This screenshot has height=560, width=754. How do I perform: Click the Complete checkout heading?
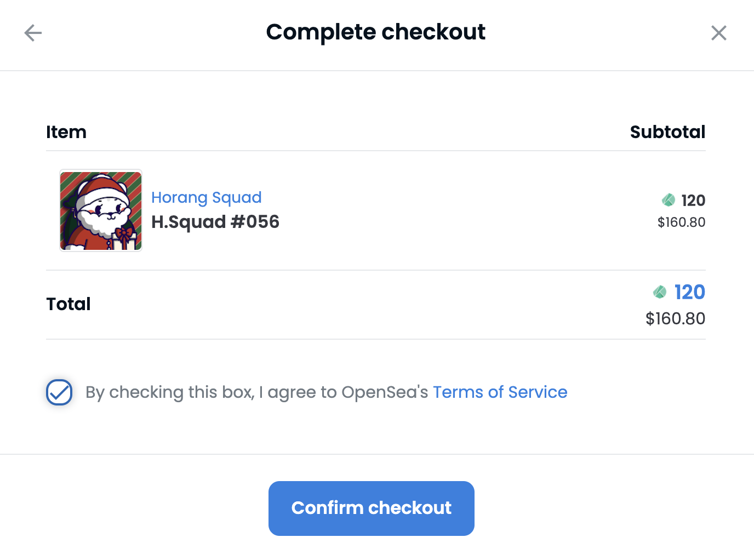pyautogui.click(x=375, y=32)
